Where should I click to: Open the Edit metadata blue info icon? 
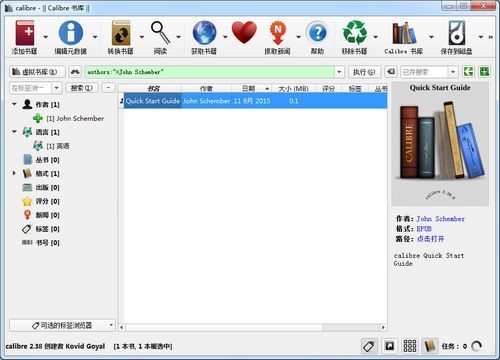click(71, 33)
